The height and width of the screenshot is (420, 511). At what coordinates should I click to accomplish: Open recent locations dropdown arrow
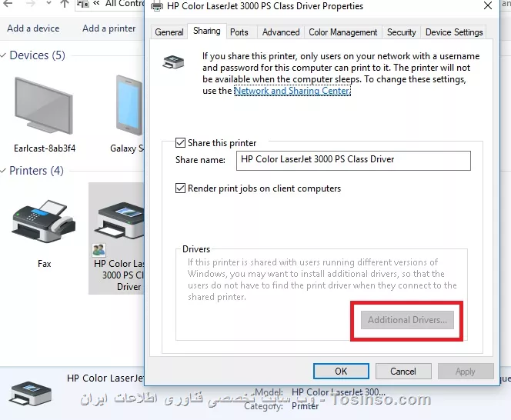click(48, 4)
